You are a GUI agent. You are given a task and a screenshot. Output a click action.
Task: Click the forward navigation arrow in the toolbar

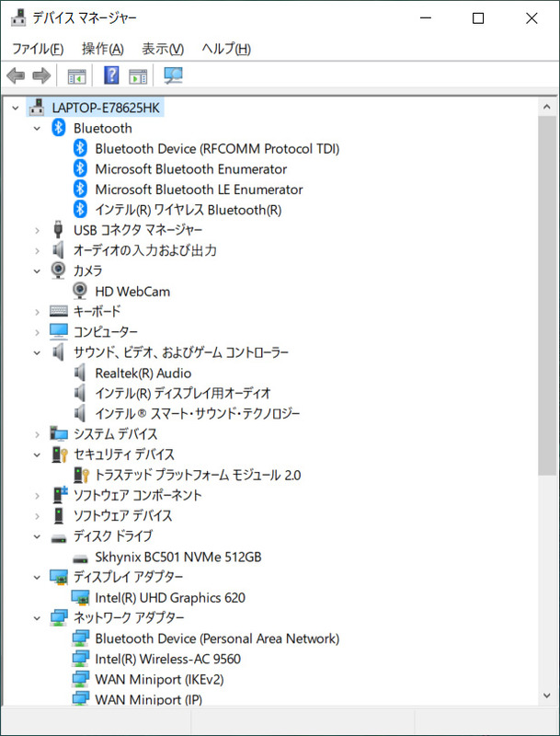point(41,75)
